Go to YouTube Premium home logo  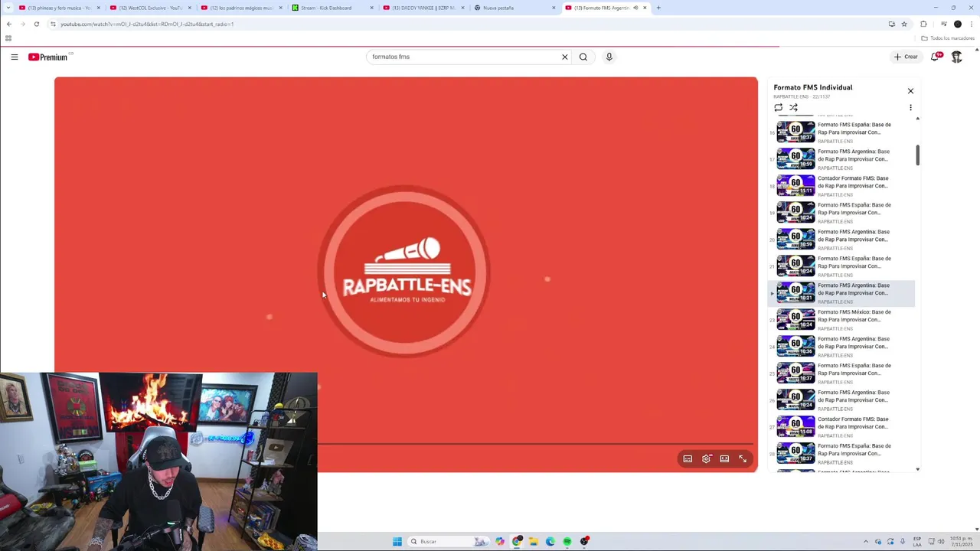(49, 57)
